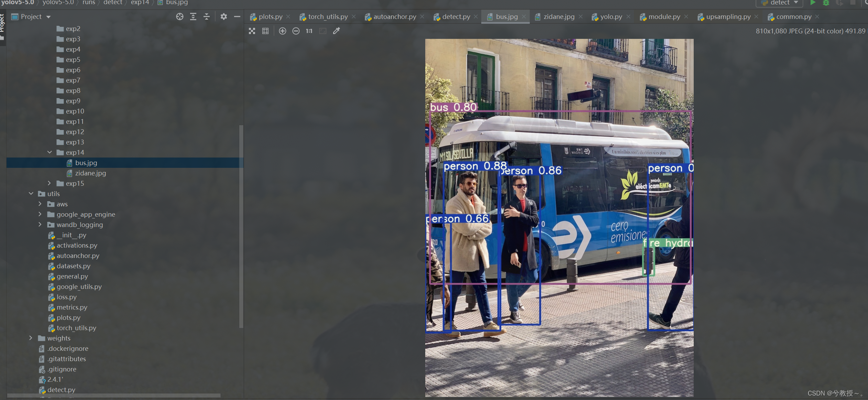Open Project panel settings gear
Screen dimensions: 868x400
pyautogui.click(x=224, y=17)
